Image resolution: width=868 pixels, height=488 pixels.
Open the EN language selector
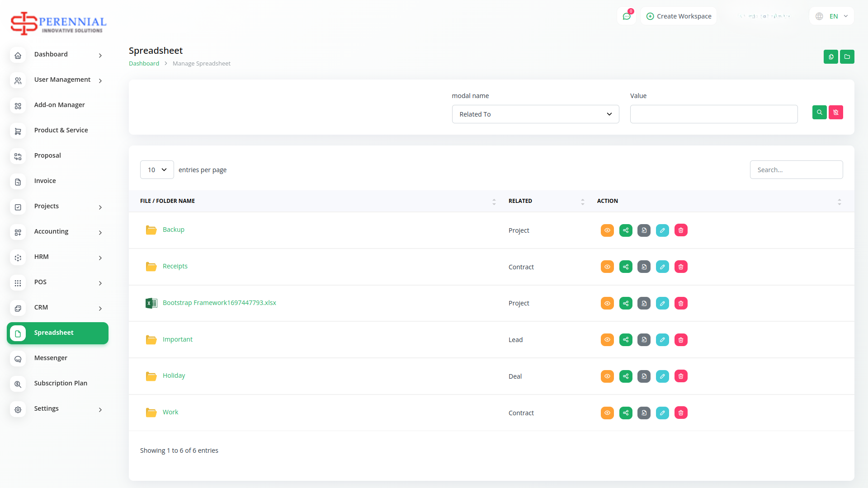click(x=832, y=16)
